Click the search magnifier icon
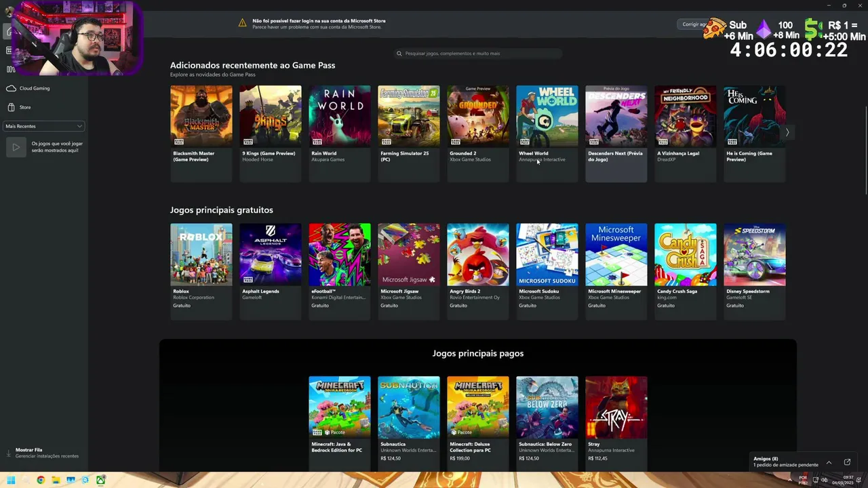 pyautogui.click(x=399, y=54)
